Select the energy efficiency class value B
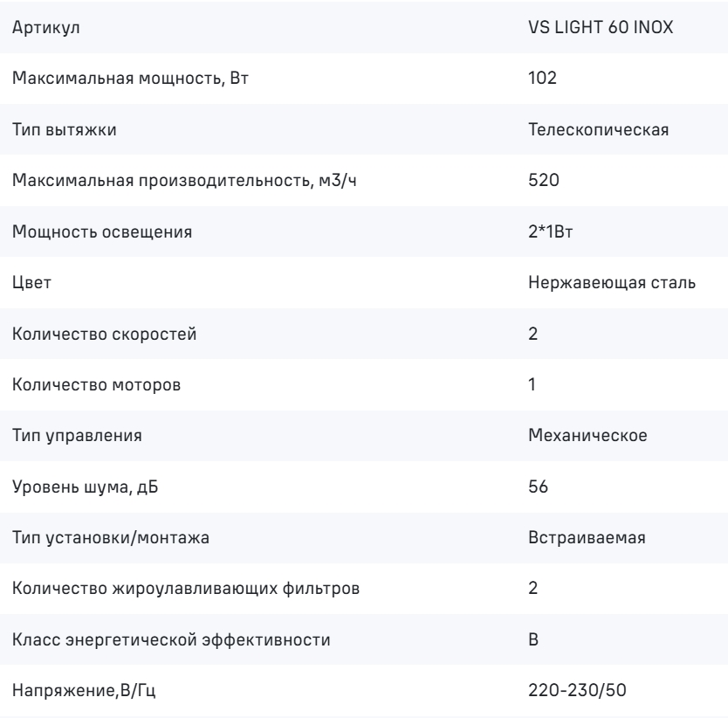Image resolution: width=728 pixels, height=718 pixels. pos(533,639)
